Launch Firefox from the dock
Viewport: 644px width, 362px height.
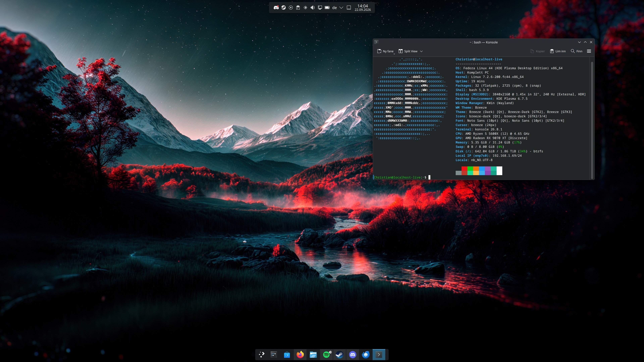(300, 354)
